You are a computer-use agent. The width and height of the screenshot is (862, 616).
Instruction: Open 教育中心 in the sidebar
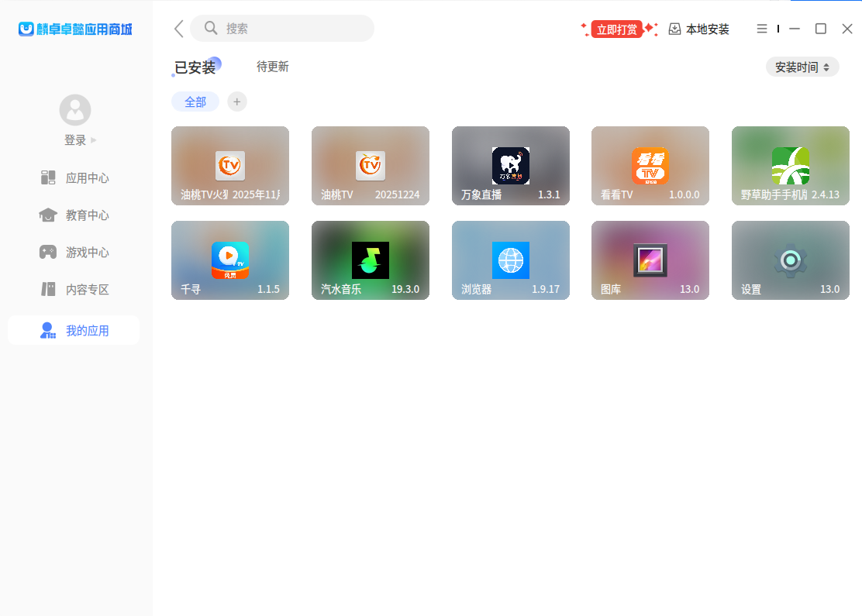click(74, 215)
